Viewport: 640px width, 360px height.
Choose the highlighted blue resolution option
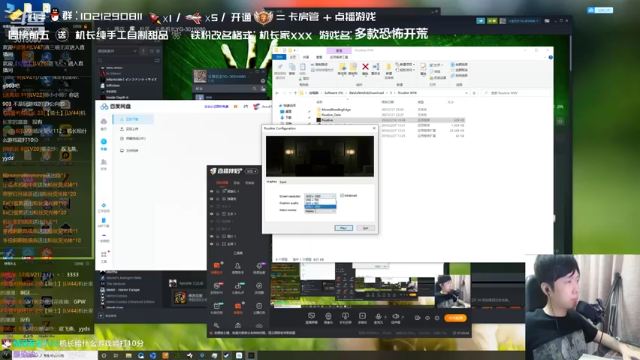(x=320, y=207)
